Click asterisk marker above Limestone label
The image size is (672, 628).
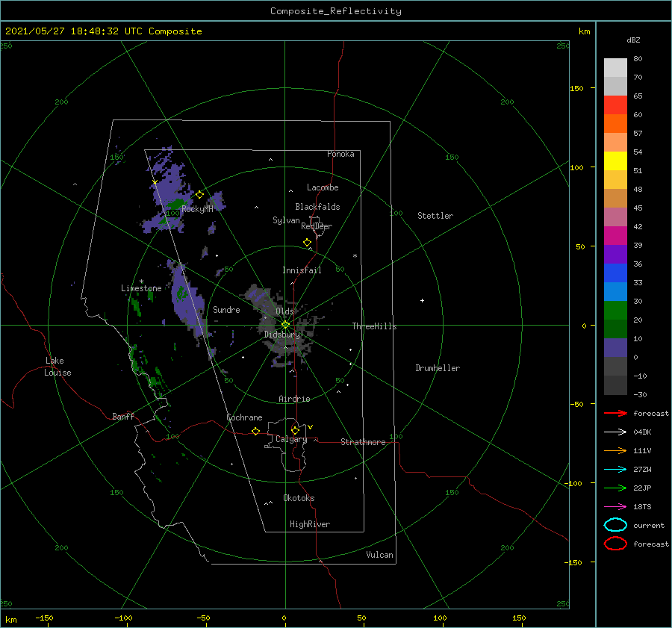coord(141,282)
